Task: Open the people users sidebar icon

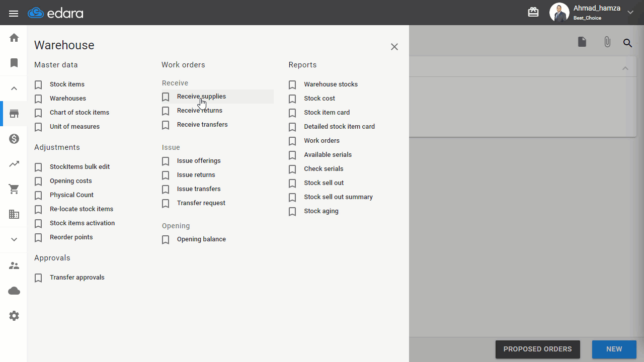Action: 14,265
